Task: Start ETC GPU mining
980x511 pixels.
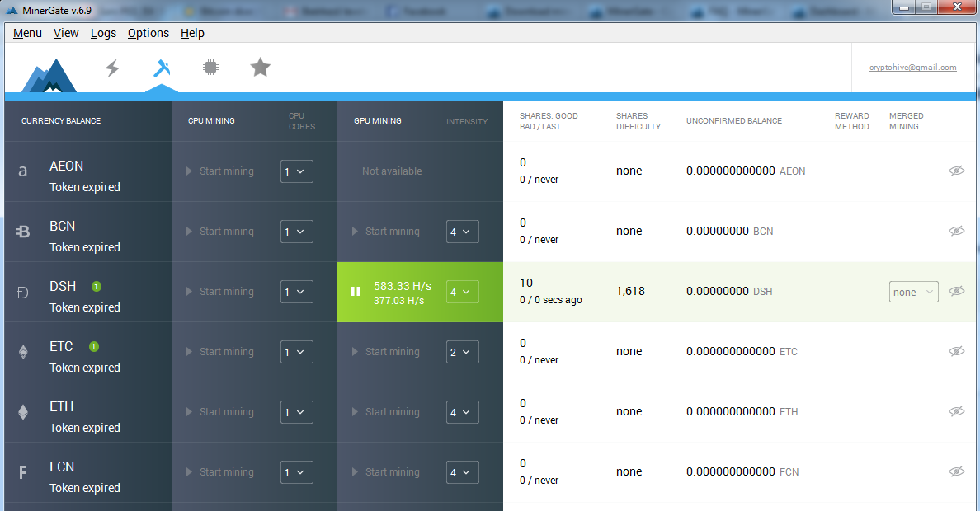Action: coord(385,352)
